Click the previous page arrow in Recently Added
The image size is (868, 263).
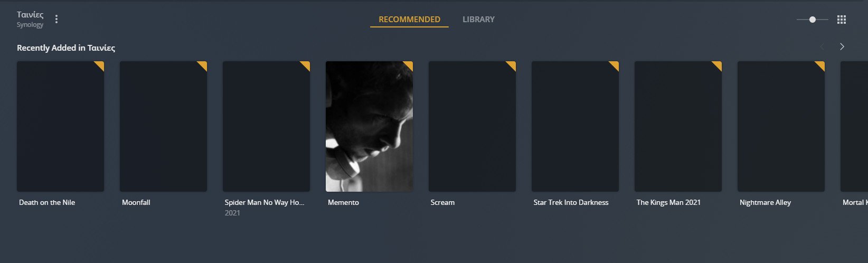pyautogui.click(x=822, y=46)
